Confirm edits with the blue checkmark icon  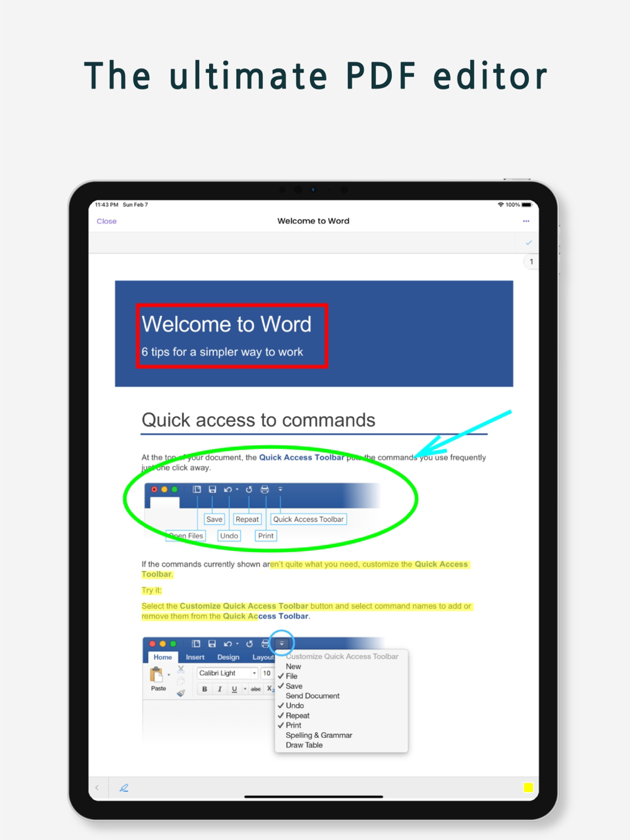click(529, 243)
